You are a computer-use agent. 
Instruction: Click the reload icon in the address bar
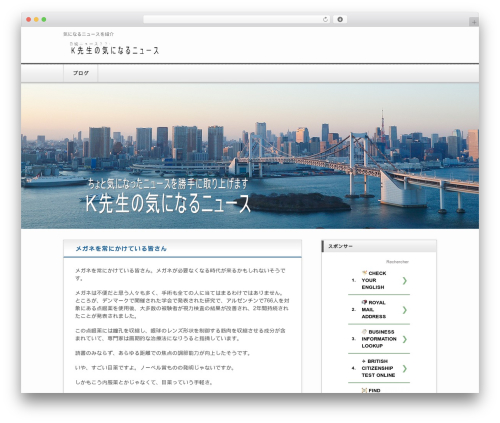[x=325, y=20]
